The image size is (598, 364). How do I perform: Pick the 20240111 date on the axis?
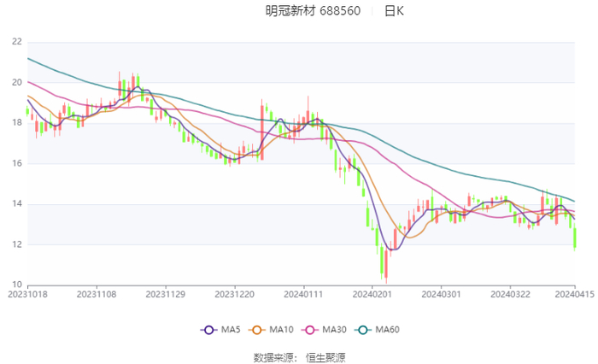303,294
